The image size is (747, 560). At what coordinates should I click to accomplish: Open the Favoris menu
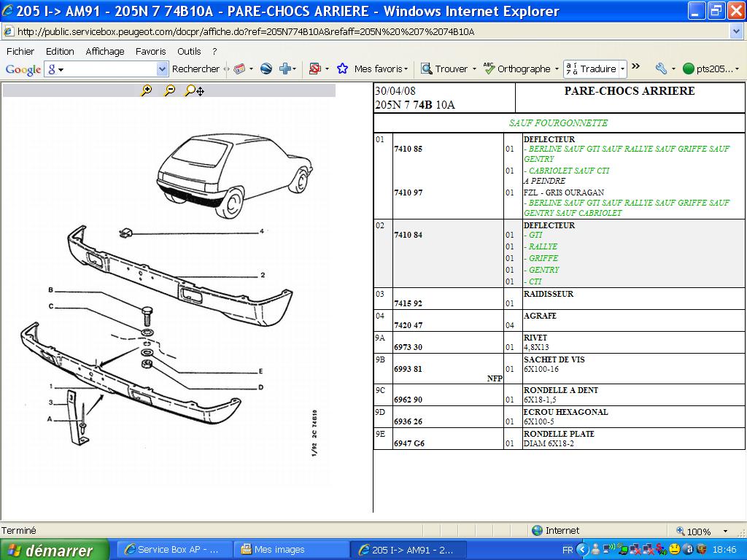150,51
